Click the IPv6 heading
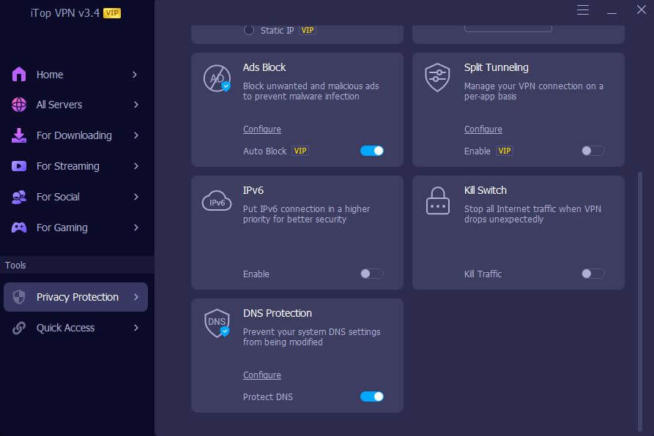The image size is (654, 436). (x=253, y=190)
